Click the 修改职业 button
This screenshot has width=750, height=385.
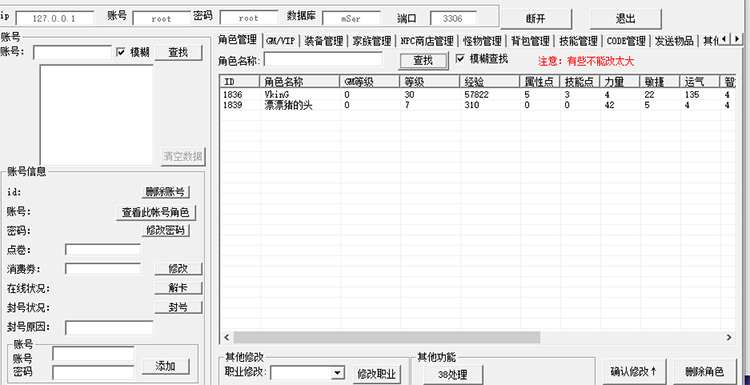point(377,374)
